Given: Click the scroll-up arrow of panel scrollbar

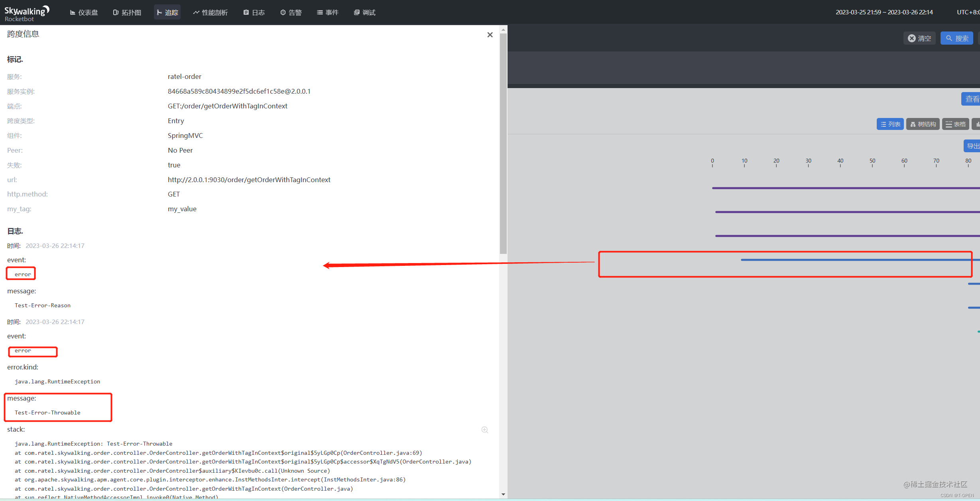Looking at the screenshot, I should point(503,29).
